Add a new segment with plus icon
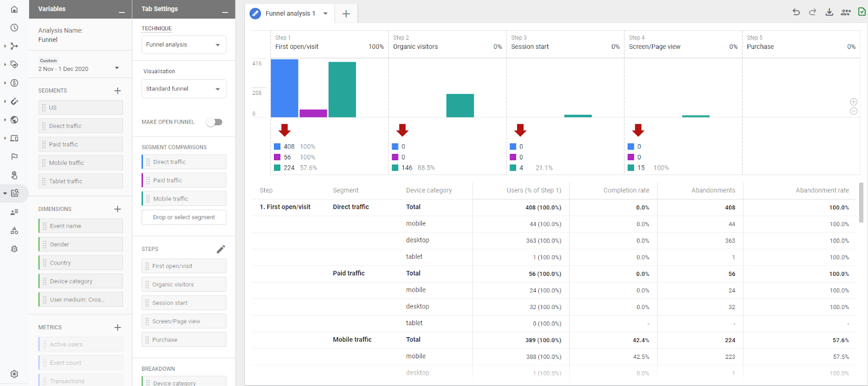868x386 pixels. [x=118, y=91]
